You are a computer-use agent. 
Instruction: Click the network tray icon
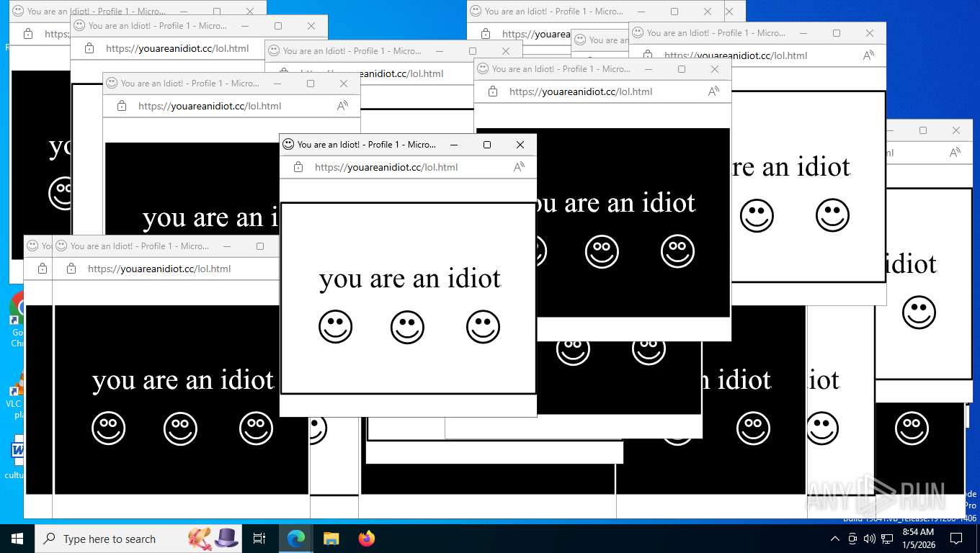coord(887,539)
